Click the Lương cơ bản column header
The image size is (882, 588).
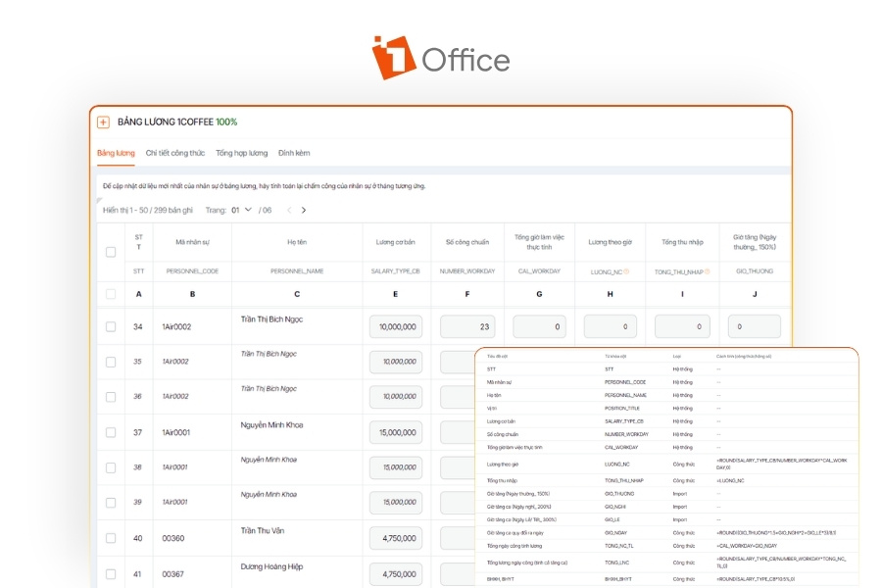click(x=396, y=242)
